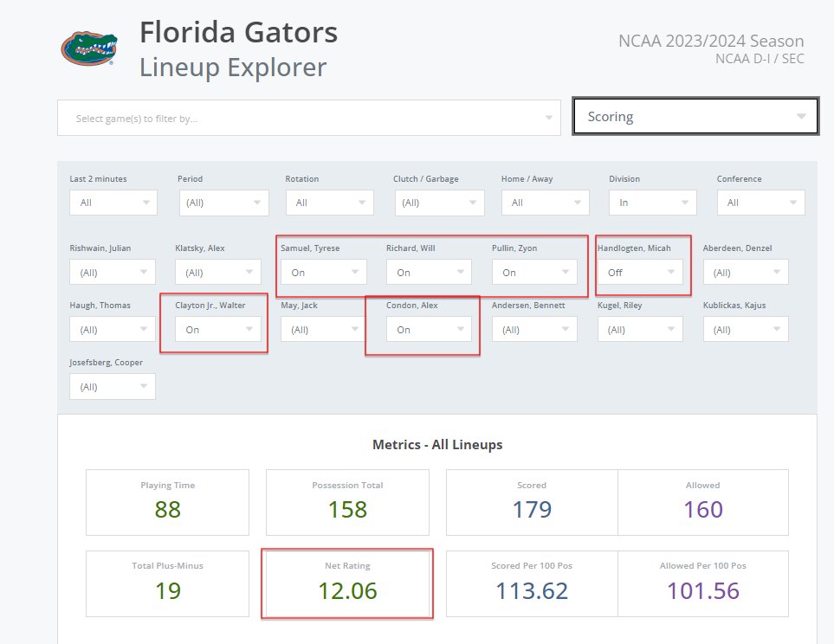Toggle Samuel, Tyrese on/off selector
The image size is (834, 644).
pos(323,273)
